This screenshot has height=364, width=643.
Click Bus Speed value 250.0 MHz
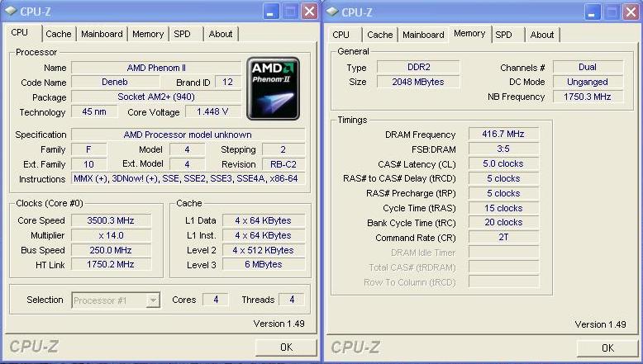[111, 250]
